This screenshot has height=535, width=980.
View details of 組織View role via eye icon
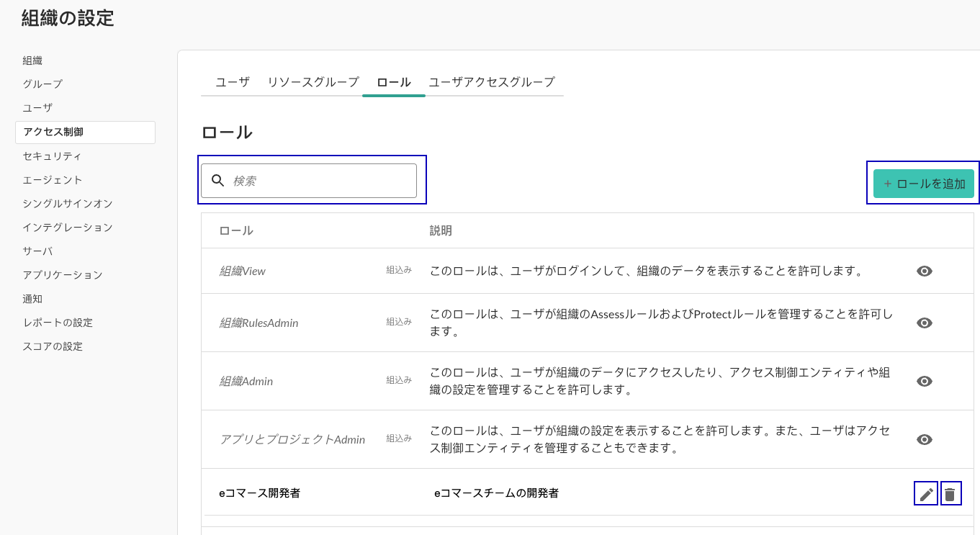925,271
